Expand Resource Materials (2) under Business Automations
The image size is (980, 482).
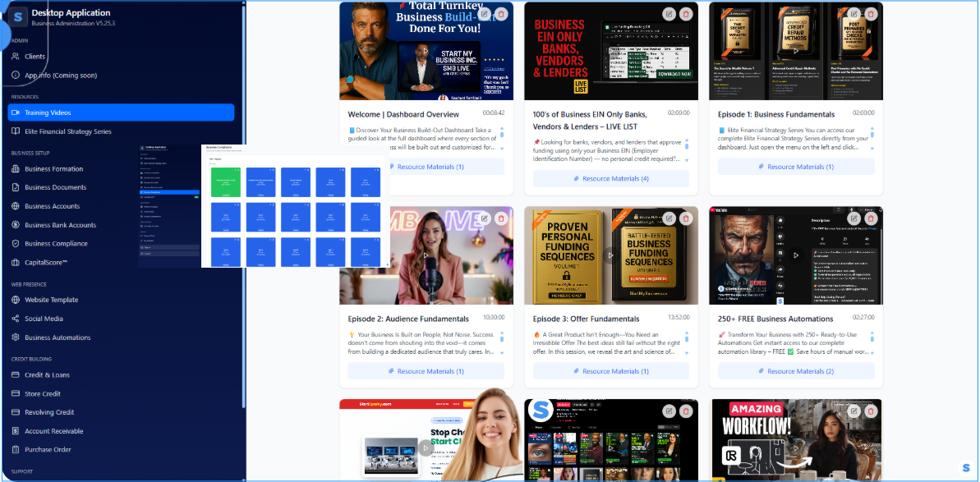click(795, 371)
